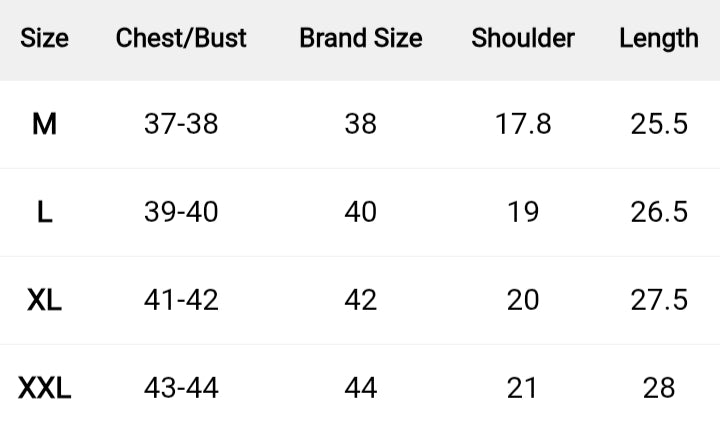Click the Size column header
720x428 pixels.
(44, 39)
